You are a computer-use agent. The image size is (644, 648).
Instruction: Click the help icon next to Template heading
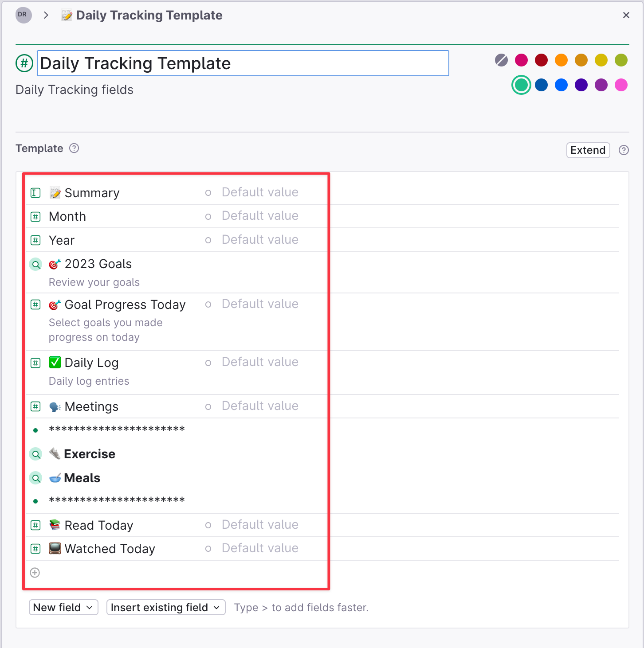click(x=74, y=148)
